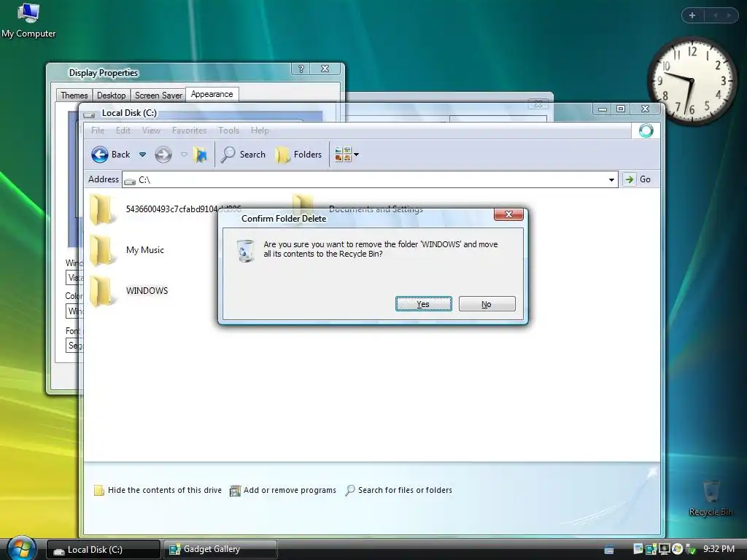747x560 pixels.
Task: Click the Windows flag tray icon
Action: (677, 549)
